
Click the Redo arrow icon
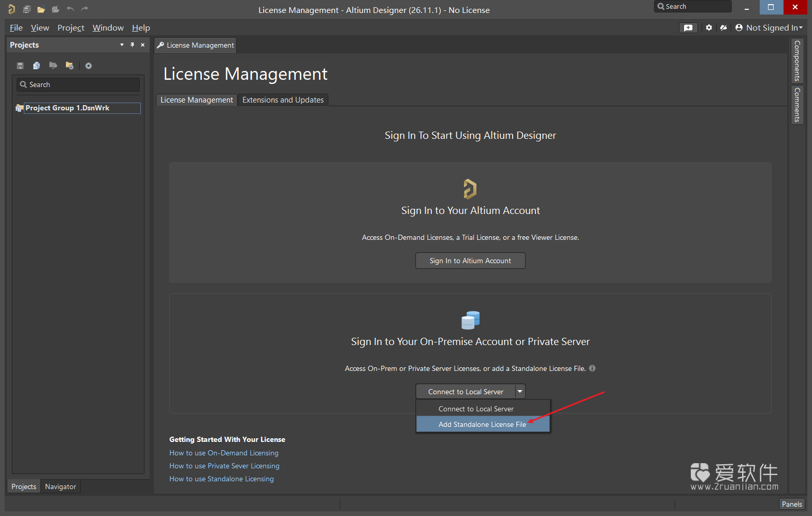click(x=84, y=9)
